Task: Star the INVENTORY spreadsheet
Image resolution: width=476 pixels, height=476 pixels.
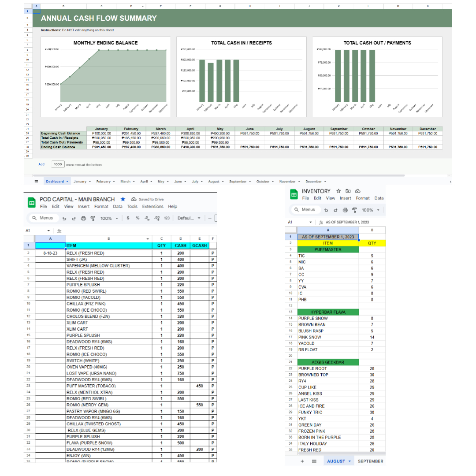Action: click(x=338, y=191)
